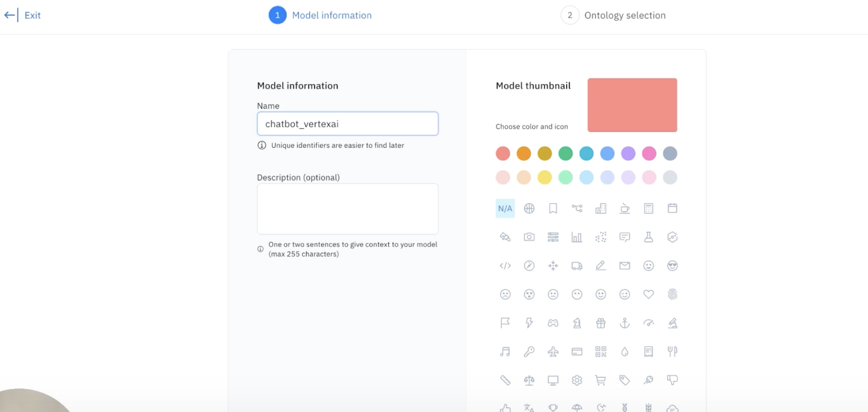
Task: Choose the anchor icon
Action: click(625, 323)
